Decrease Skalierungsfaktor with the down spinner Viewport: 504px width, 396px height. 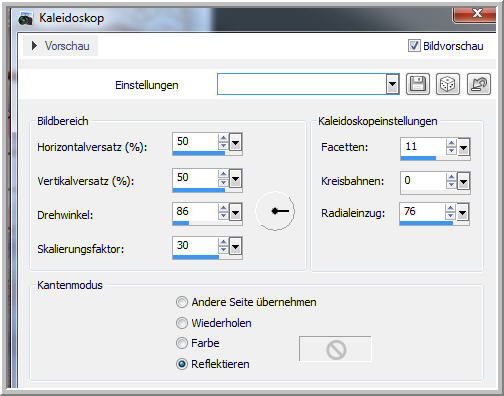tap(223, 250)
